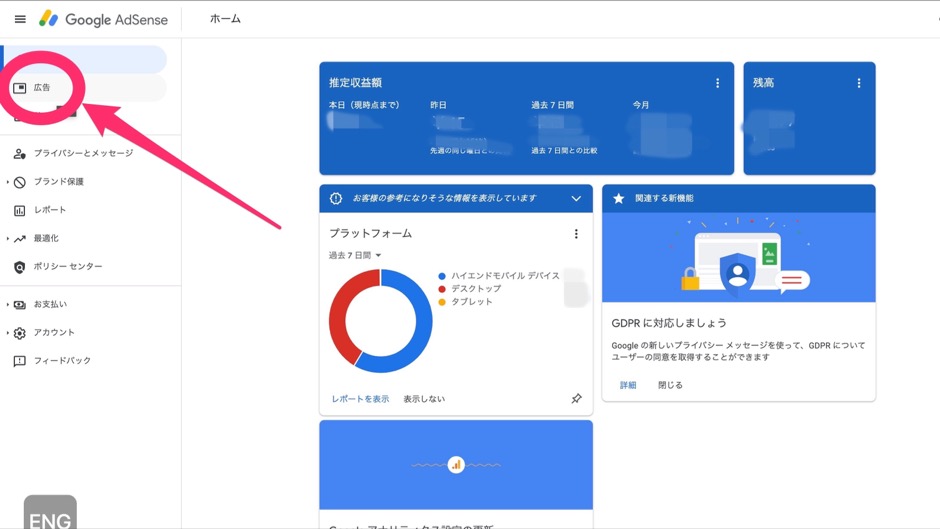Expand the ブランド保護 sidebar section
The height and width of the screenshot is (529, 940).
(8, 182)
